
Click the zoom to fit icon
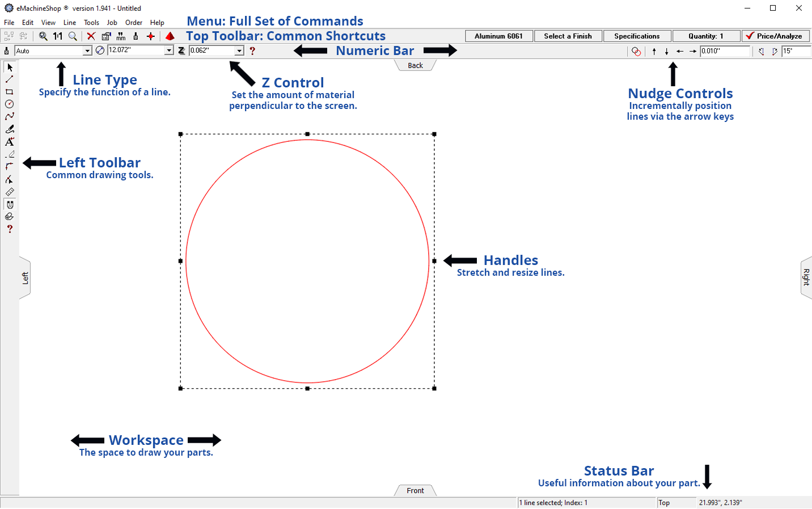[x=43, y=36]
